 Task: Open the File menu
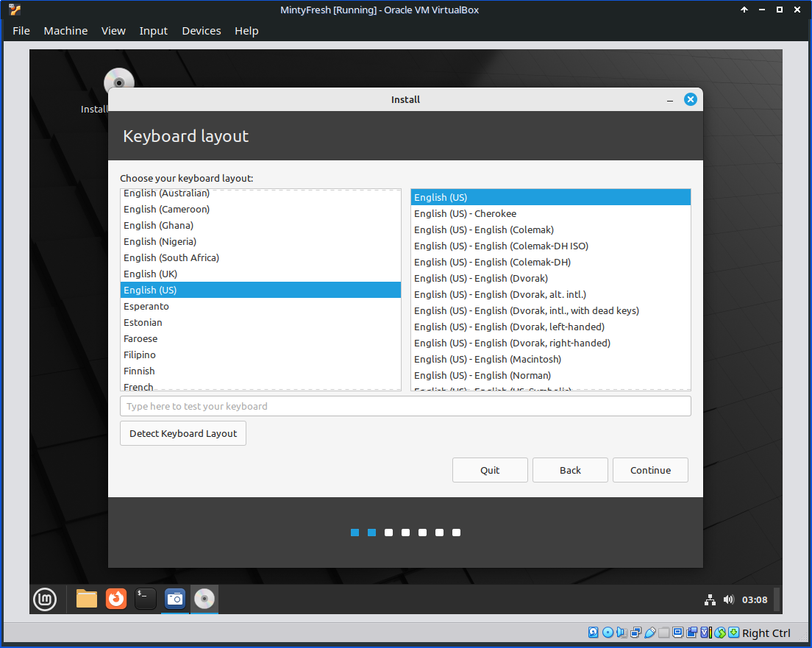pos(21,31)
